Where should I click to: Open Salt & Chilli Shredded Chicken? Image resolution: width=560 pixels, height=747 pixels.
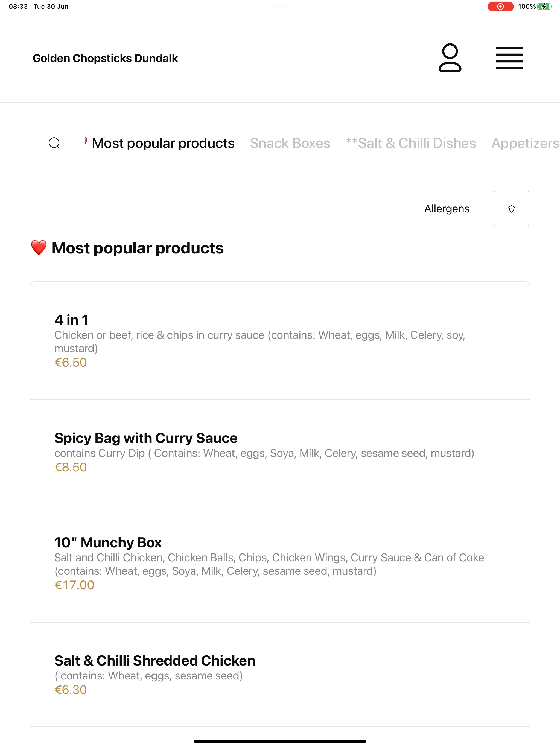(x=280, y=675)
